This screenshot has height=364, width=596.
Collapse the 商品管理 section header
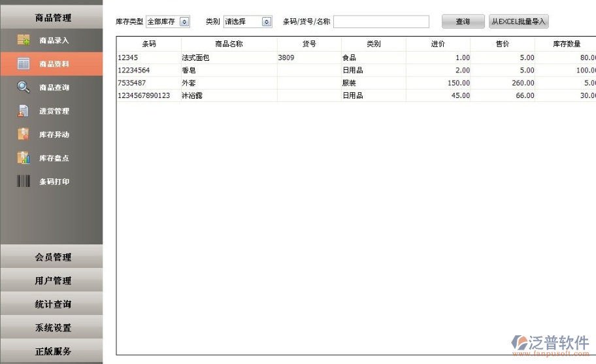(x=52, y=18)
